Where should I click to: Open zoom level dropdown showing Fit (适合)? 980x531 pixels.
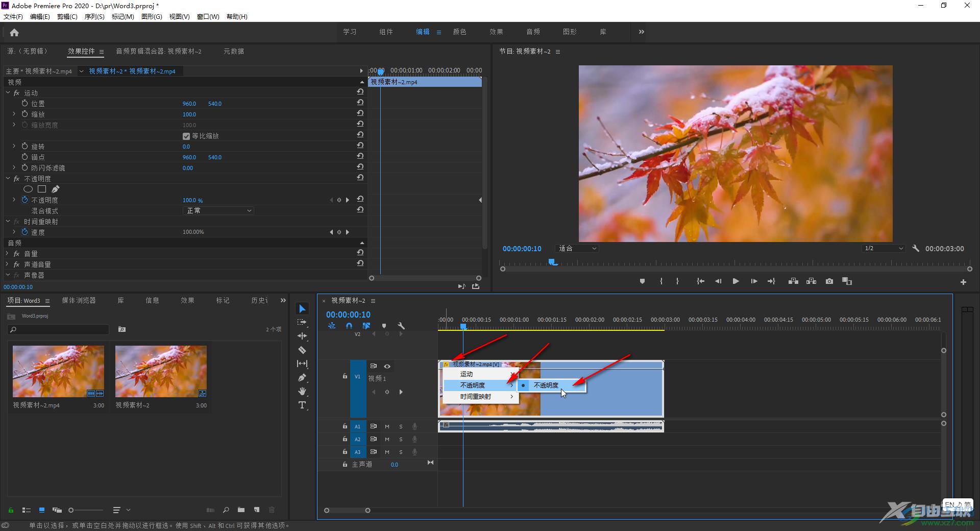tap(577, 249)
